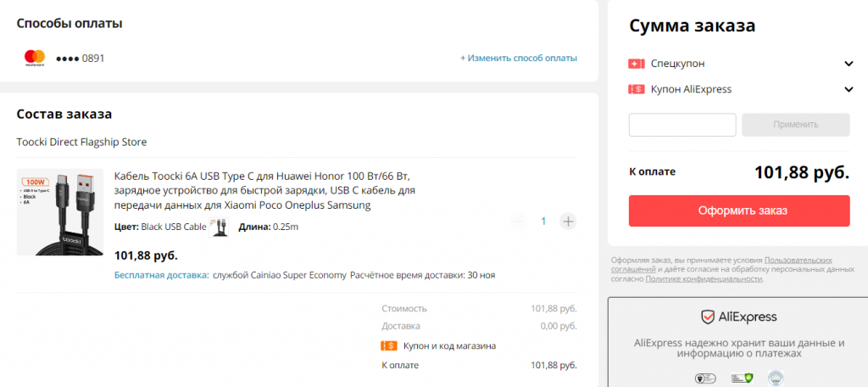Click the Toocki cable product thumbnail
This screenshot has width=868, height=387.
[60, 212]
